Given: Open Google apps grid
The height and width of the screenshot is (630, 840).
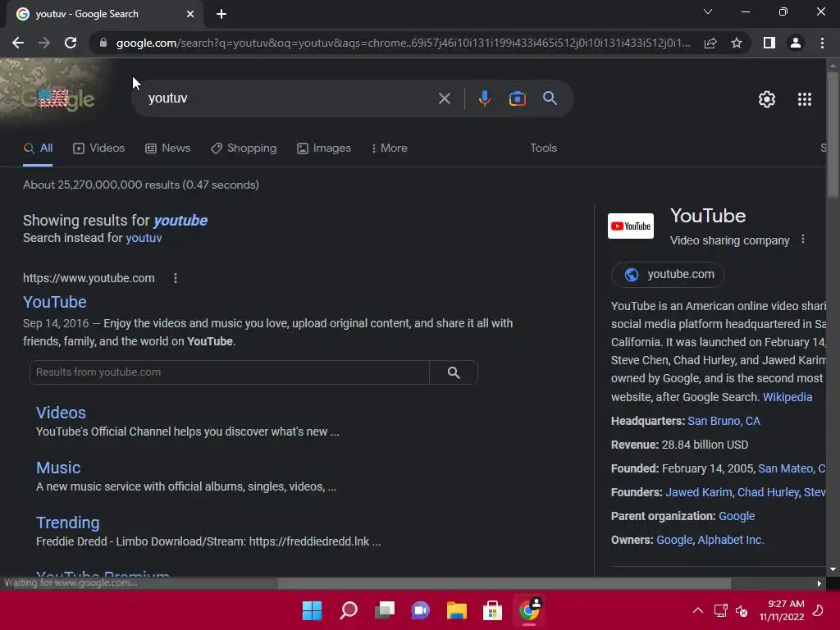Looking at the screenshot, I should 804,99.
